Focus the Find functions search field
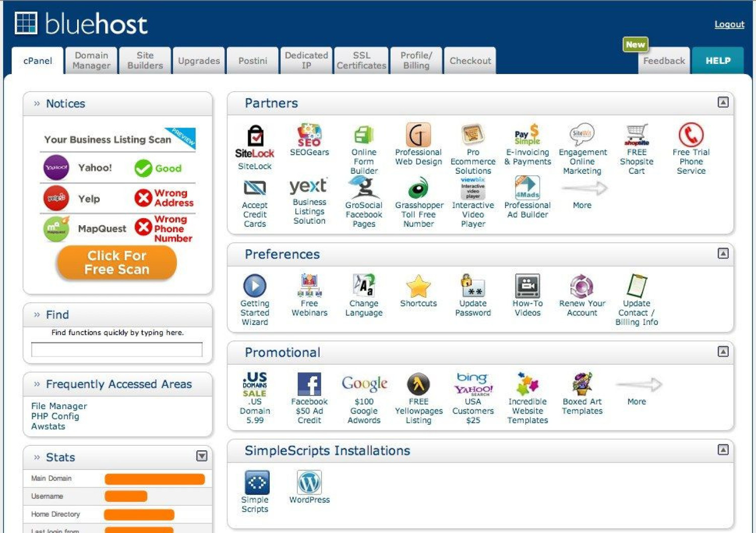The height and width of the screenshot is (533, 756). [117, 349]
